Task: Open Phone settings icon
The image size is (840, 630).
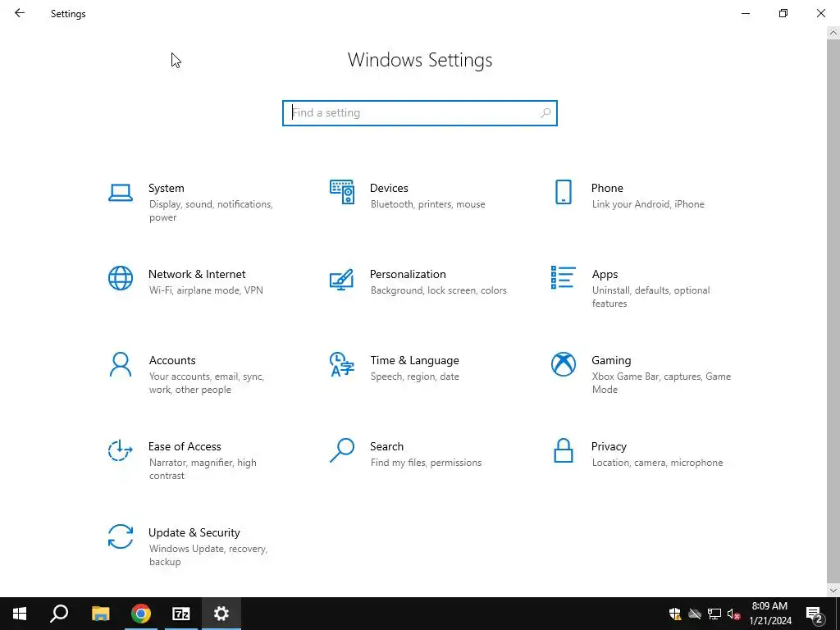Action: pos(563,192)
